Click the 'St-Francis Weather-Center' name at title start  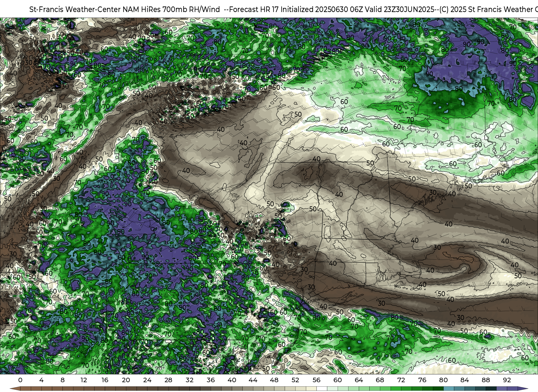click(x=75, y=10)
